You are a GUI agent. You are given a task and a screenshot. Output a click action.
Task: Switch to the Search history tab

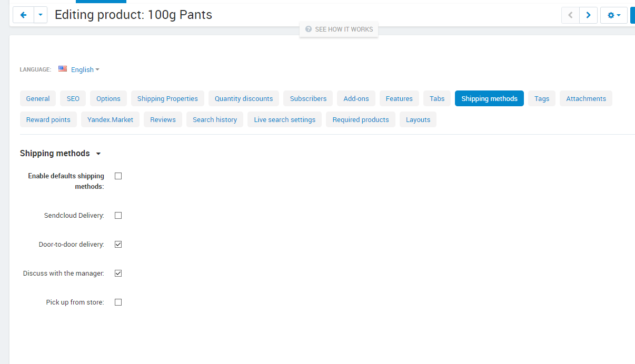(x=215, y=119)
